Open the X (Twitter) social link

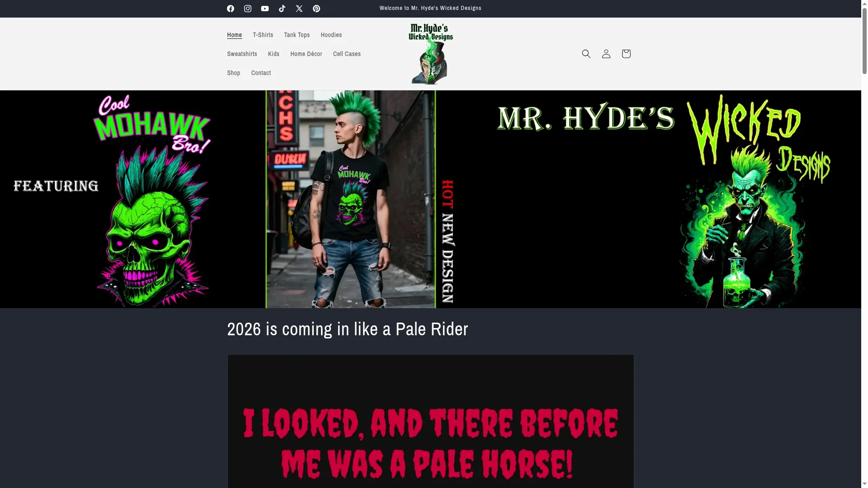[x=299, y=9]
